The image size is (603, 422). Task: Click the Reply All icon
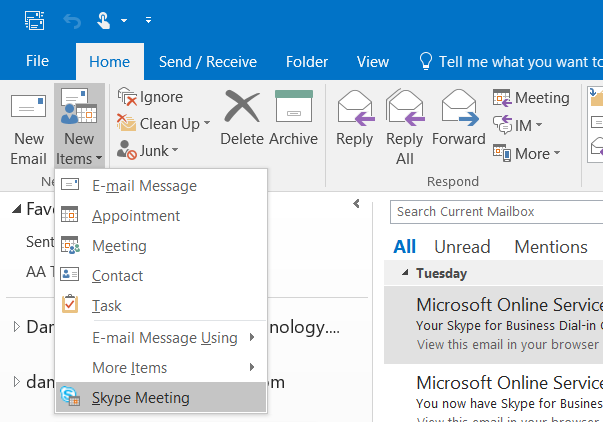pos(405,120)
